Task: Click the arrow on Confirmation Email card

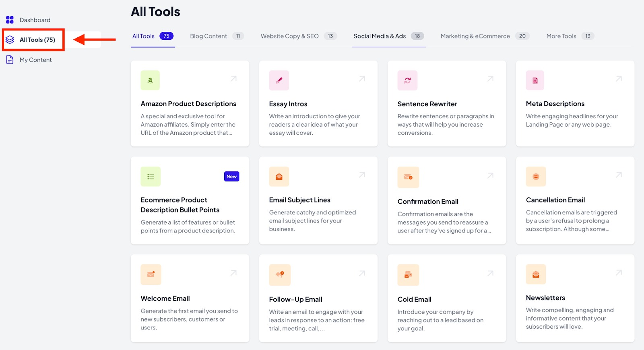Action: coord(490,176)
